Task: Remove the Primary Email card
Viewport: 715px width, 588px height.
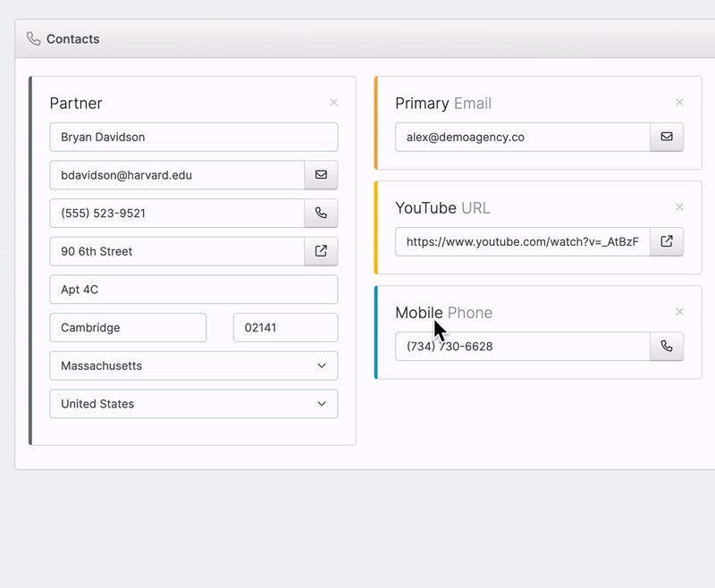Action: pos(679,103)
